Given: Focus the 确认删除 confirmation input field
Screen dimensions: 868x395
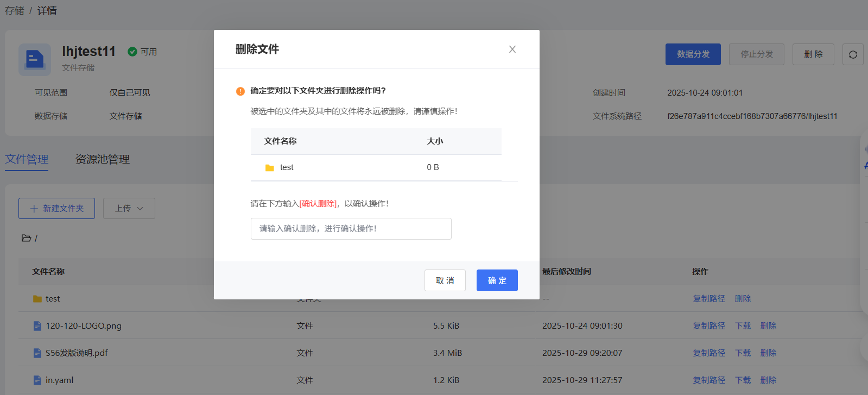Looking at the screenshot, I should [351, 229].
